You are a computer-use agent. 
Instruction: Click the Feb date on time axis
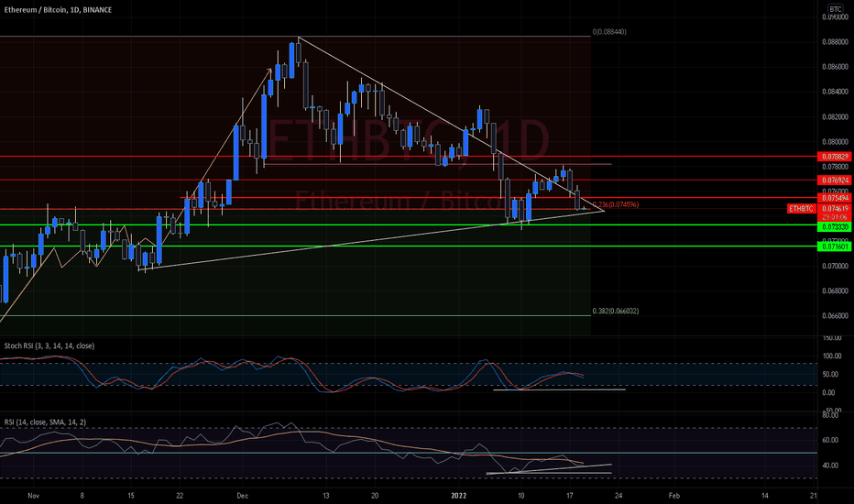pos(674,496)
